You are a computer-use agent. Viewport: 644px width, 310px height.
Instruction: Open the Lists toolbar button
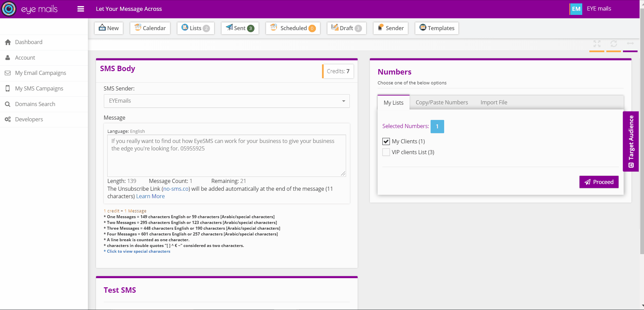pos(195,28)
